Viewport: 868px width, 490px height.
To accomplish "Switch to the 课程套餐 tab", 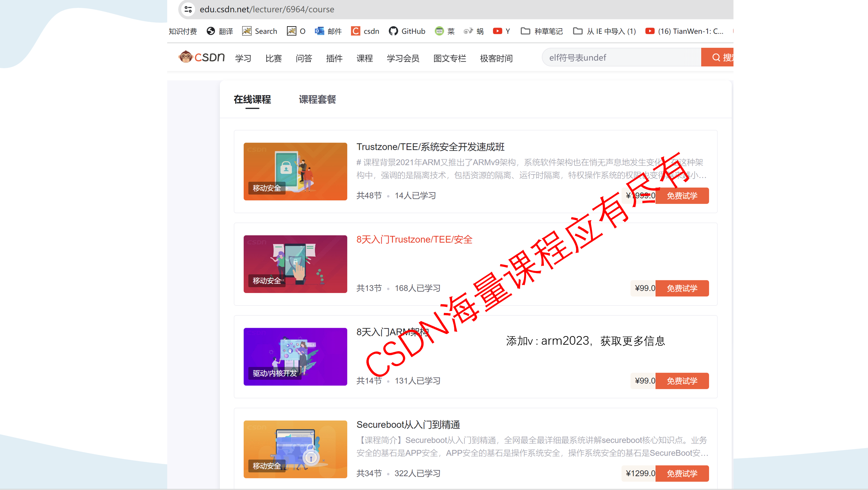I will point(317,100).
